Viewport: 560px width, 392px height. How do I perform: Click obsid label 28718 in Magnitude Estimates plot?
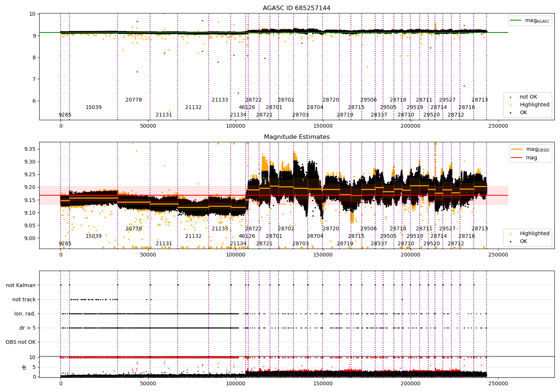398,228
